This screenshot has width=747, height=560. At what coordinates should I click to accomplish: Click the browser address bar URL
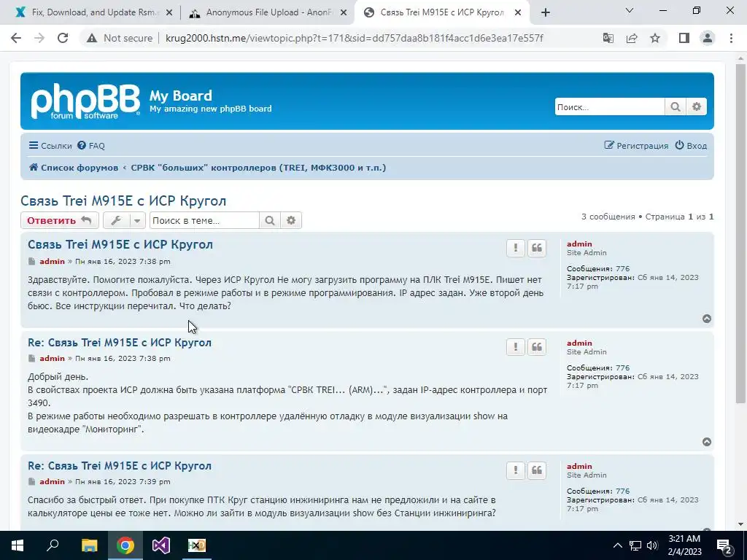click(354, 38)
